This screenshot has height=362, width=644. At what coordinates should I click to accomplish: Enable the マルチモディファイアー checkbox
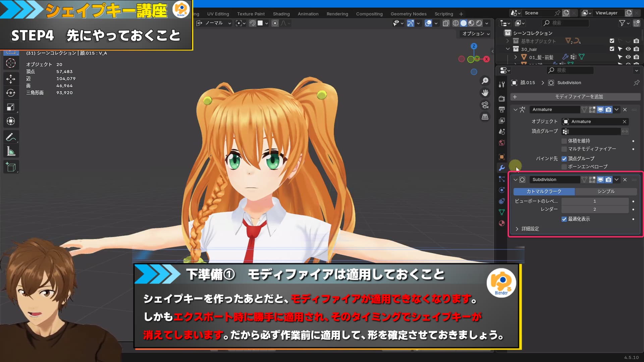(x=564, y=149)
